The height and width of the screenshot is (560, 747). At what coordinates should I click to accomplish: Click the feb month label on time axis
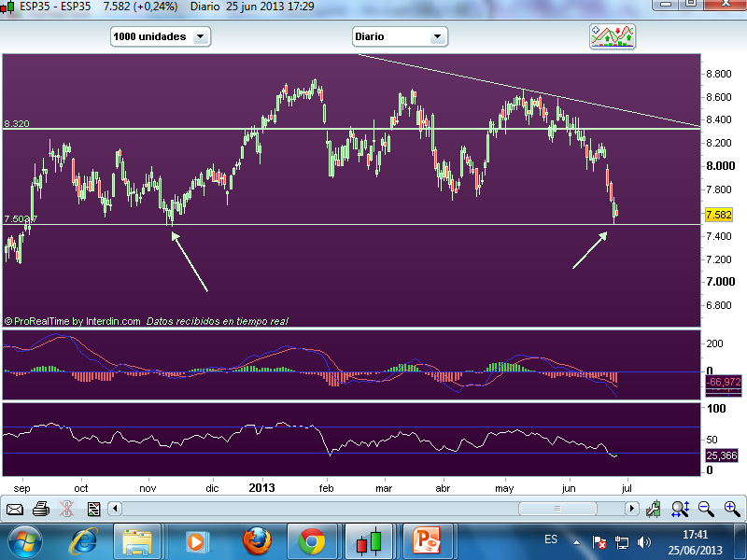pyautogui.click(x=326, y=488)
